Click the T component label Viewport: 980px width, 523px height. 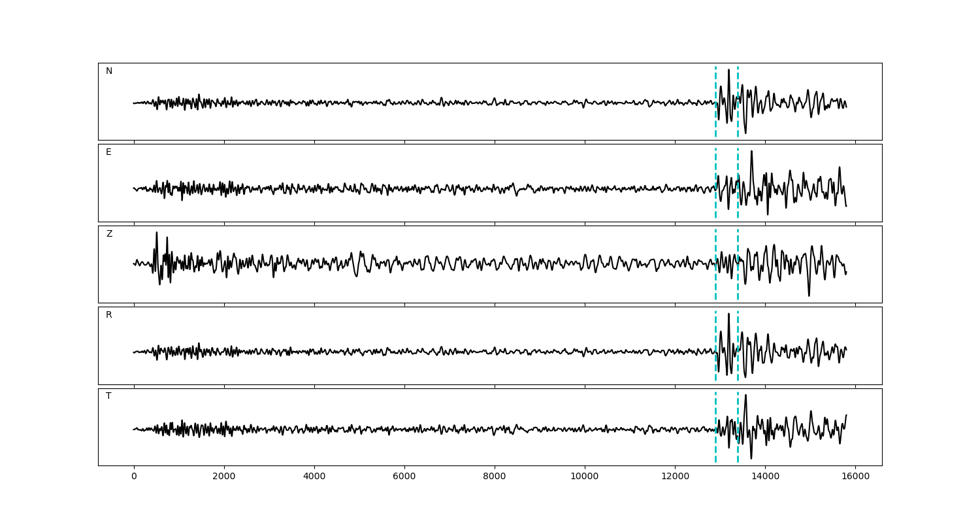pyautogui.click(x=108, y=396)
